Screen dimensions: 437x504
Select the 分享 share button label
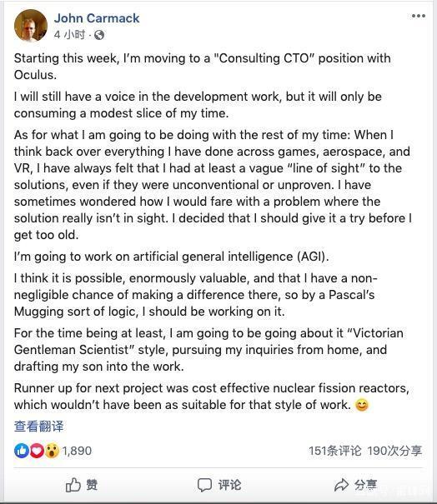365,485
